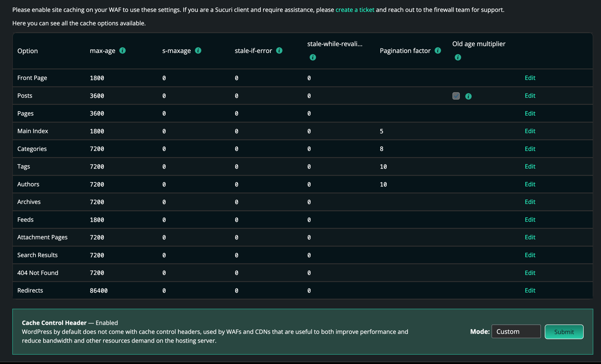Click the Redirects max-age value 86400

coord(99,291)
